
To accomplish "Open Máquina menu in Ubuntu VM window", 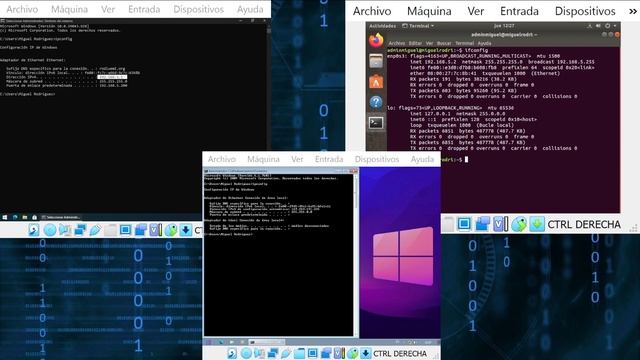I will click(429, 11).
